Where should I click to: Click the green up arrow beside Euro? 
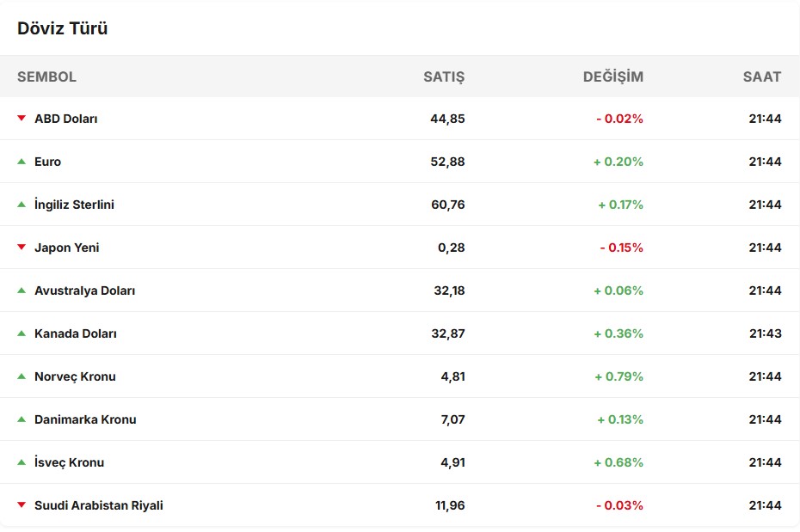22,161
